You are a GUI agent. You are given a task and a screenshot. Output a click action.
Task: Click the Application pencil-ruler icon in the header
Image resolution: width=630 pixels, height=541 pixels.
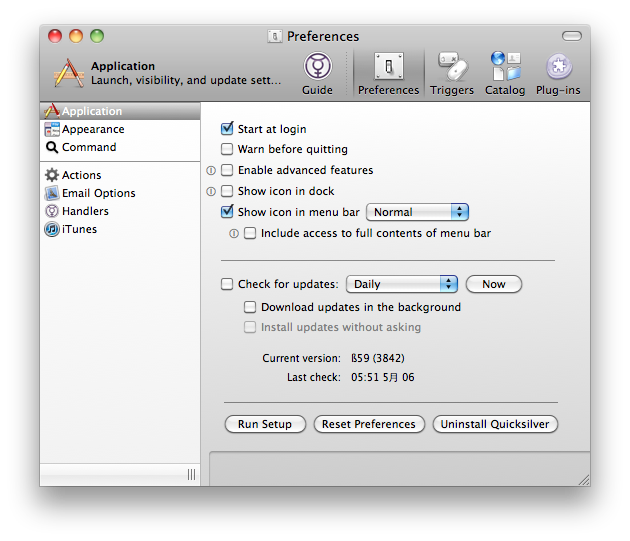click(69, 73)
